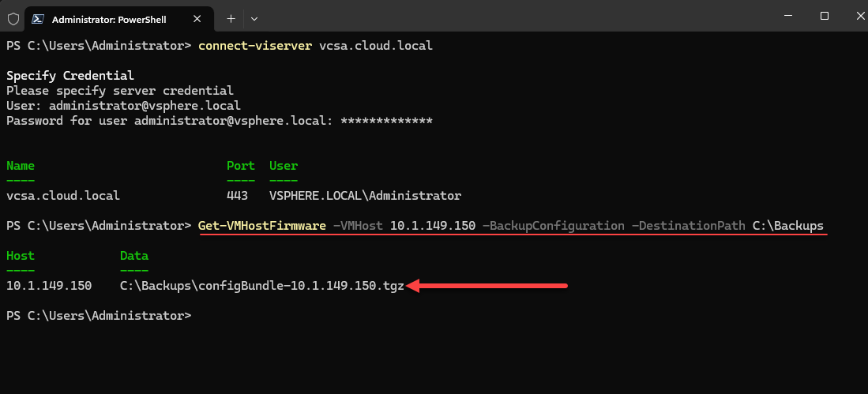Click the -DestinationPath parameter
The image size is (868, 394).
click(x=687, y=226)
